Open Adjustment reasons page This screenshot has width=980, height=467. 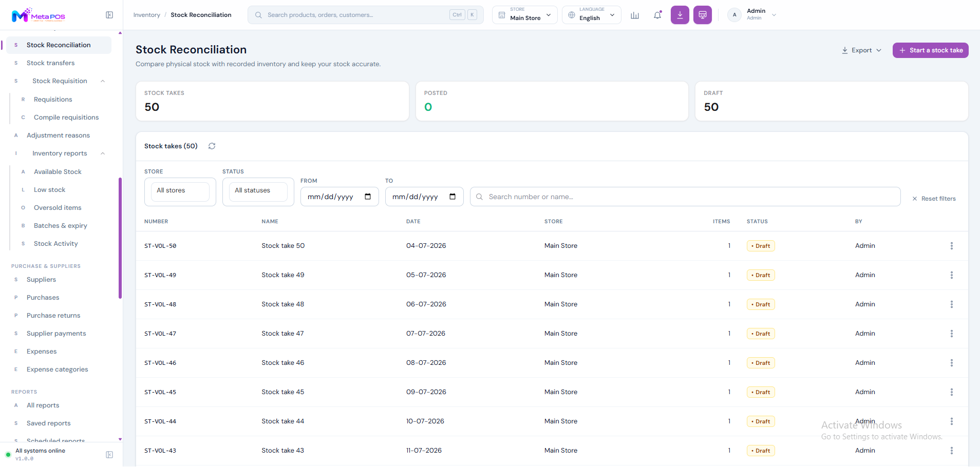pos(58,135)
